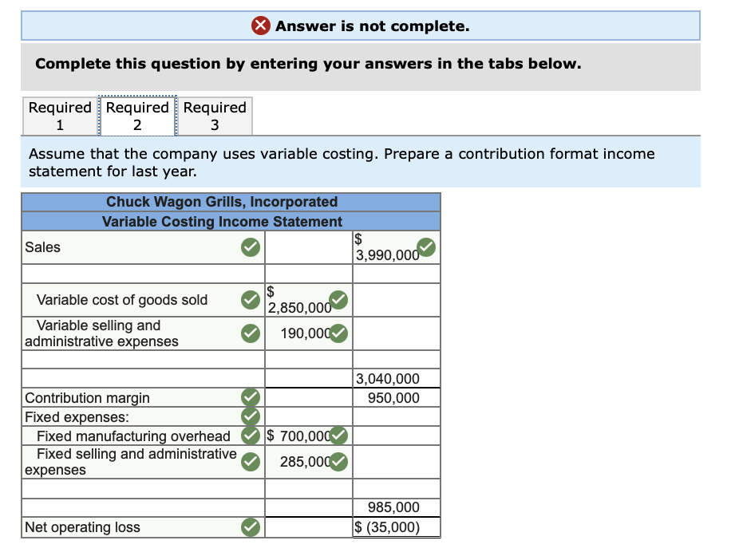731x560 pixels.
Task: Click checkmark beside Net operating loss label
Action: point(251,527)
